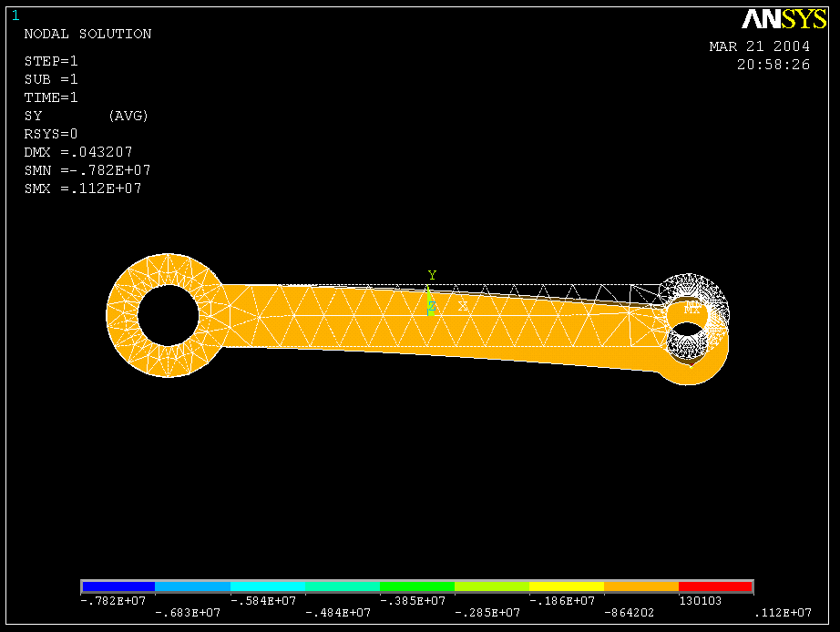The width and height of the screenshot is (840, 632).
Task: Click the large left hole of the link
Action: coord(169,315)
